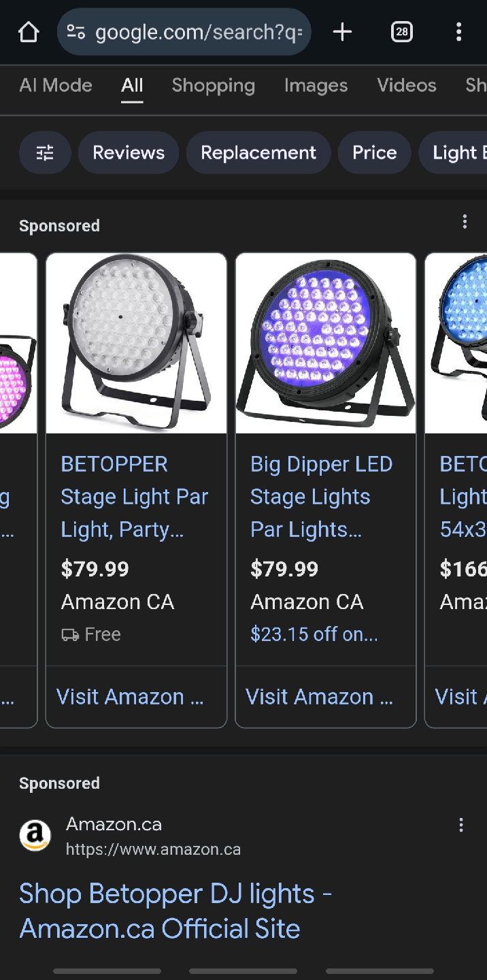Open the Videos search tab
487x980 pixels.
pyautogui.click(x=407, y=86)
